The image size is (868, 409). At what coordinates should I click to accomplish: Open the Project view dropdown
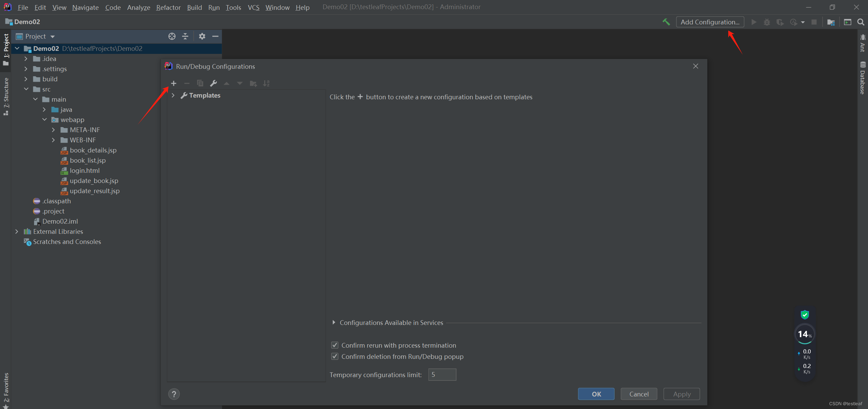pyautogui.click(x=53, y=37)
